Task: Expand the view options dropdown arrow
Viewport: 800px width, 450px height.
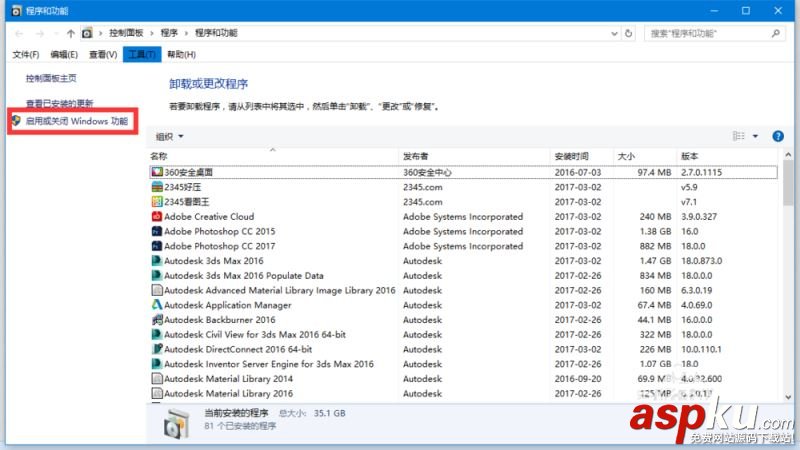Action: (755, 136)
